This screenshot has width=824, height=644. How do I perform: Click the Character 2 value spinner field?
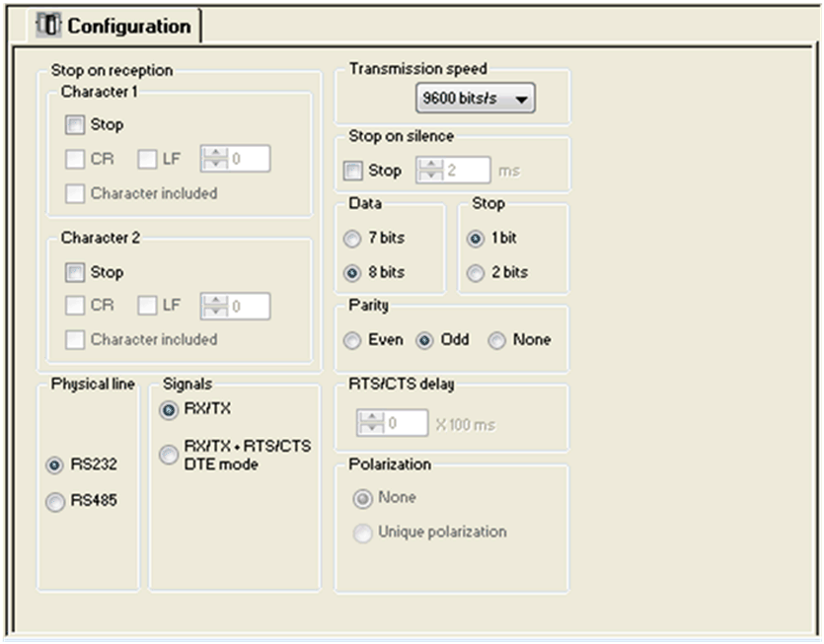pyautogui.click(x=236, y=306)
